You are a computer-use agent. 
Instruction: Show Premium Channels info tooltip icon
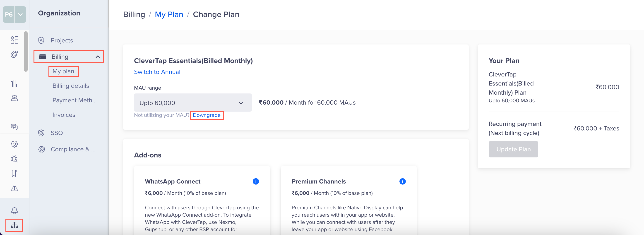403,181
